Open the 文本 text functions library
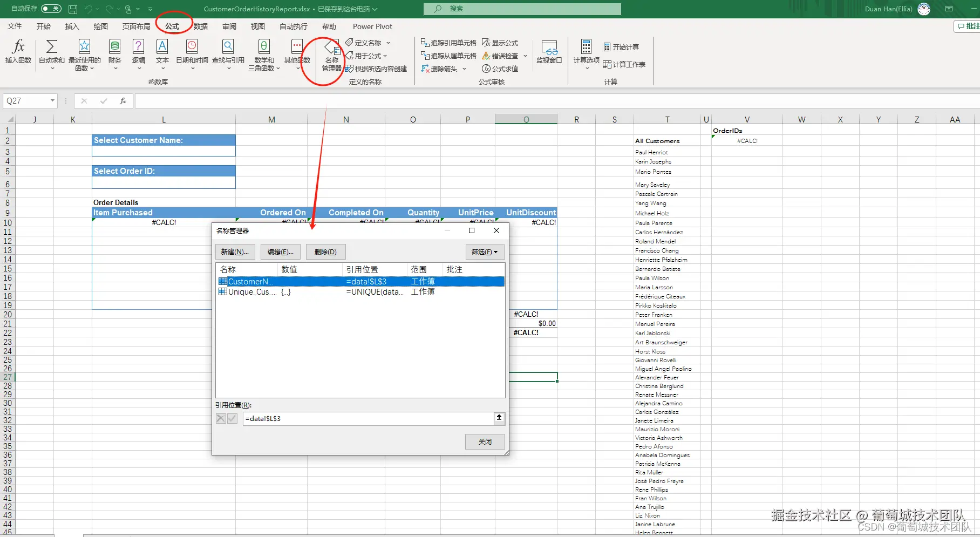This screenshot has height=537, width=980. coord(162,54)
